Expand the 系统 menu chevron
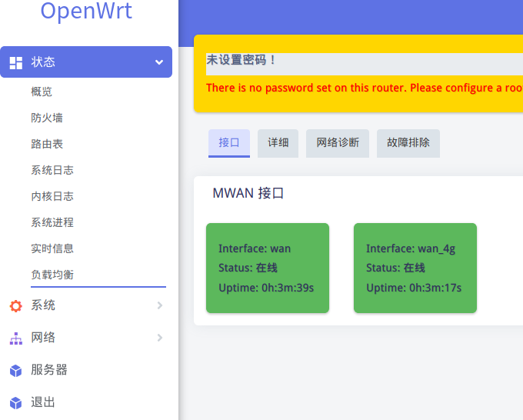Screen dimensions: 523x420 [160, 305]
